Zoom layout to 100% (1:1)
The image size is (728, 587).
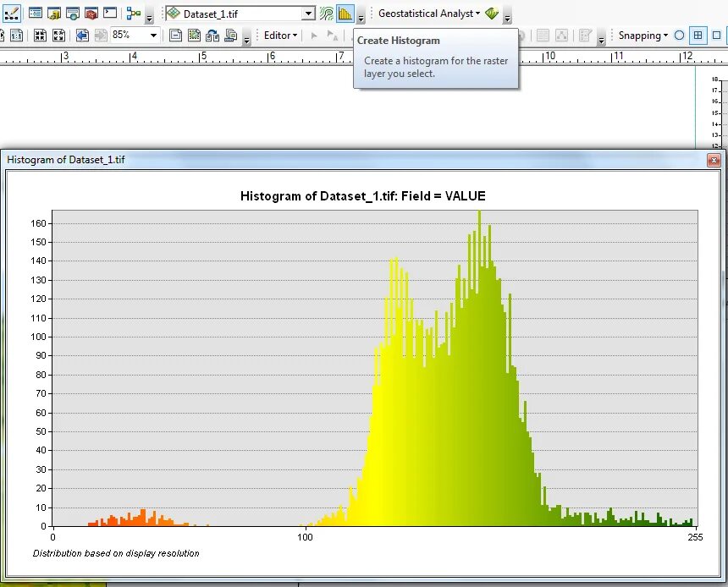[x=17, y=36]
